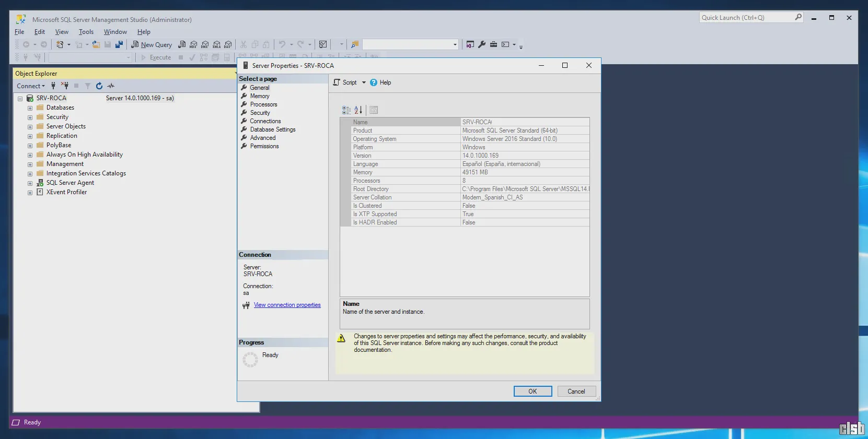Expand the Replication folder node

point(30,136)
